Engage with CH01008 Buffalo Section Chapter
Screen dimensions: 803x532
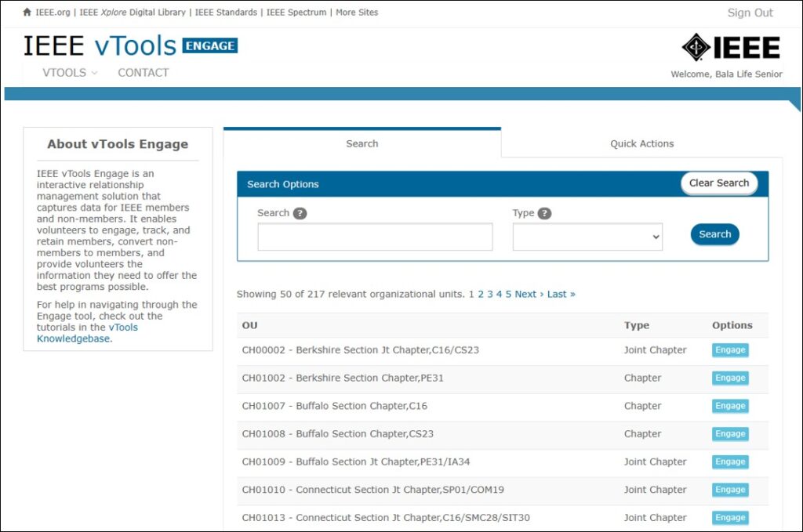tap(730, 434)
